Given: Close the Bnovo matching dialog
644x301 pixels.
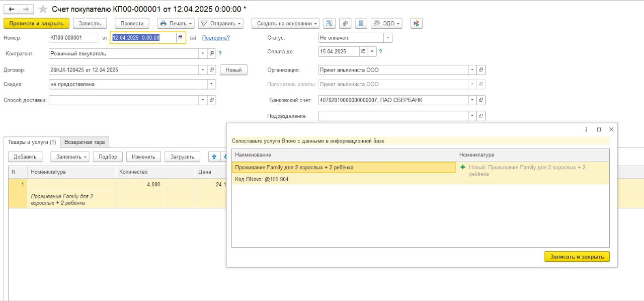Looking at the screenshot, I should point(611,129).
